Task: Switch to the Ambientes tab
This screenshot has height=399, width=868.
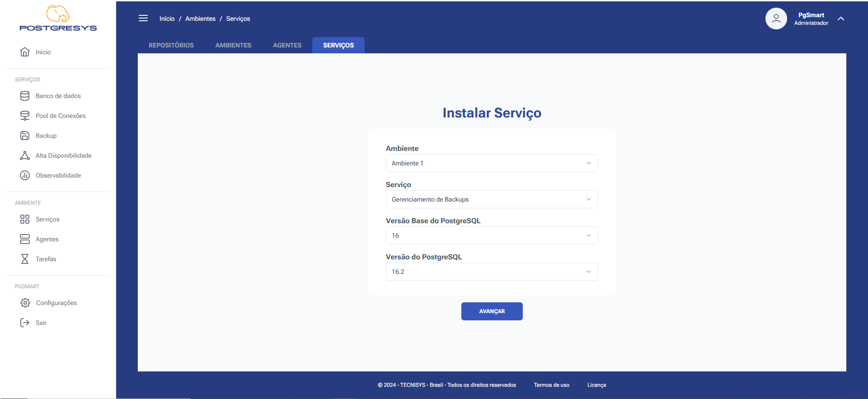Action: (233, 45)
